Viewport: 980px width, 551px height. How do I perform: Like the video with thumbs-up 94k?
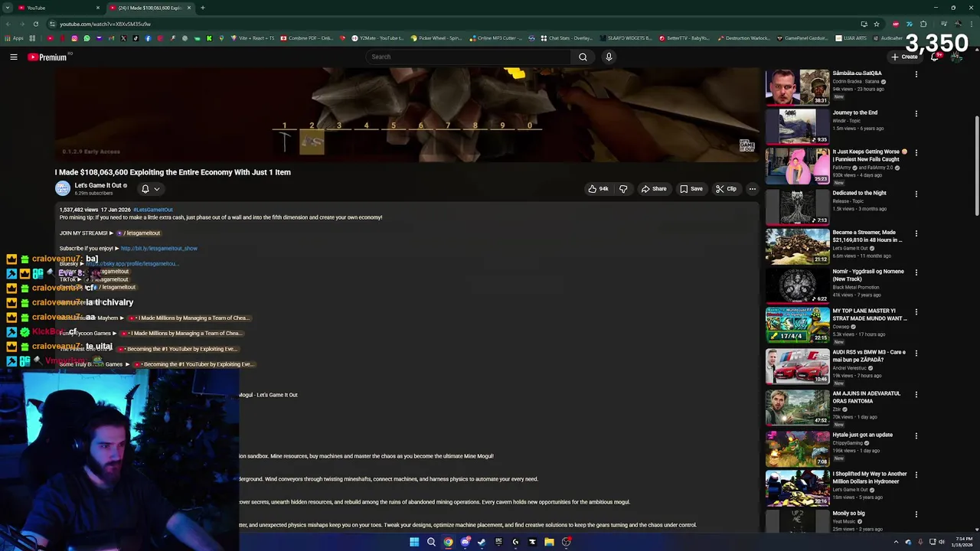(x=598, y=189)
